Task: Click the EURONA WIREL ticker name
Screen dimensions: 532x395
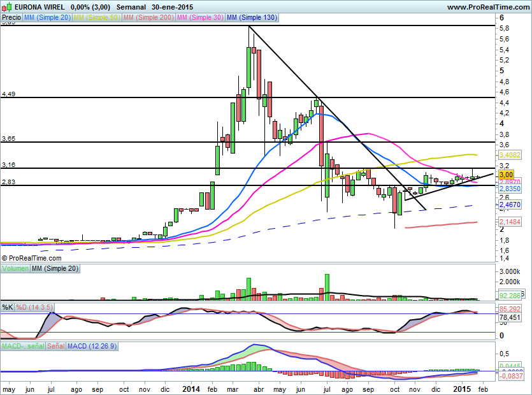Action: 40,7
